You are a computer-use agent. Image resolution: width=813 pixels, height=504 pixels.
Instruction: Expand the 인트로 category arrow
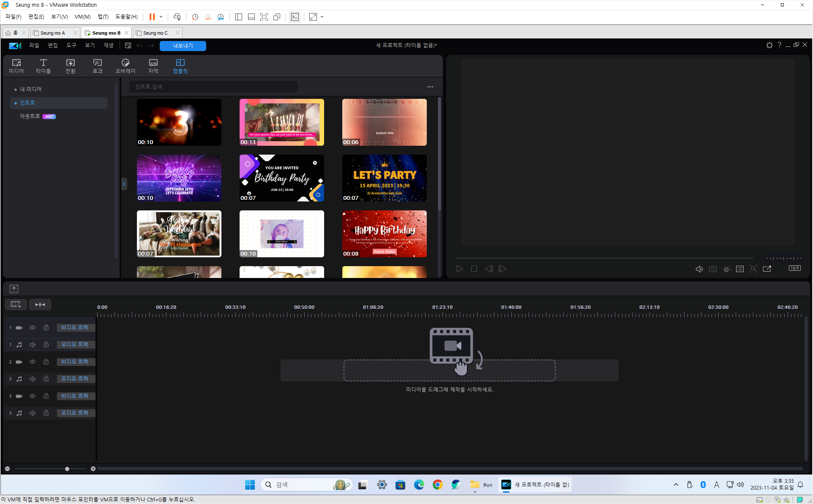click(x=16, y=103)
